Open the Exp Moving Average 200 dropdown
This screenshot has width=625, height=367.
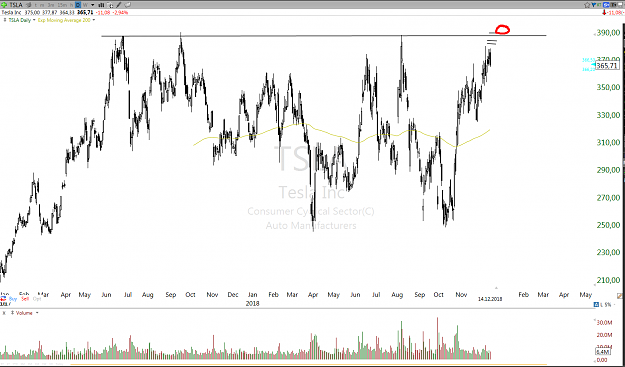(94, 20)
